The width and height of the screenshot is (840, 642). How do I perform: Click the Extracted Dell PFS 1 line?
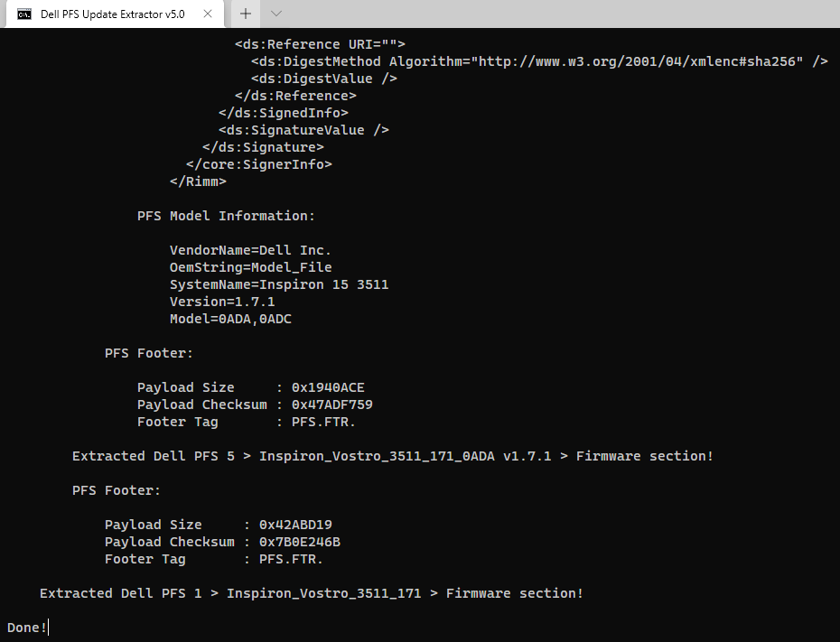(312, 593)
